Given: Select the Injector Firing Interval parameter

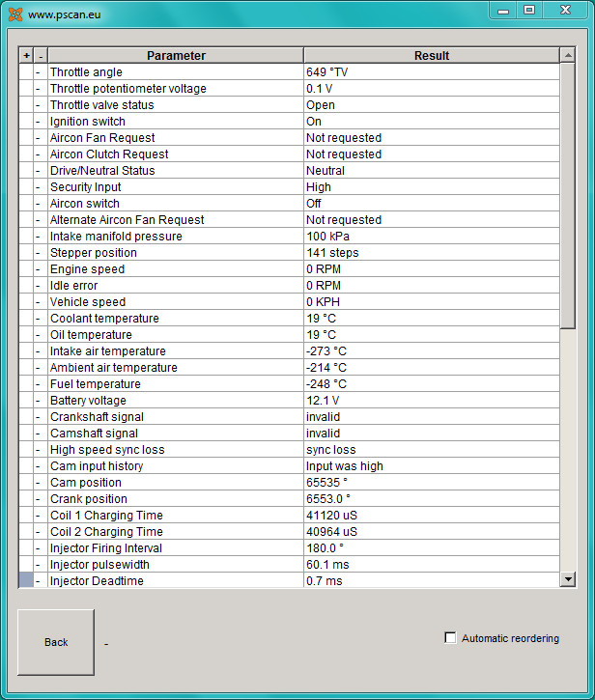Looking at the screenshot, I should [x=176, y=547].
